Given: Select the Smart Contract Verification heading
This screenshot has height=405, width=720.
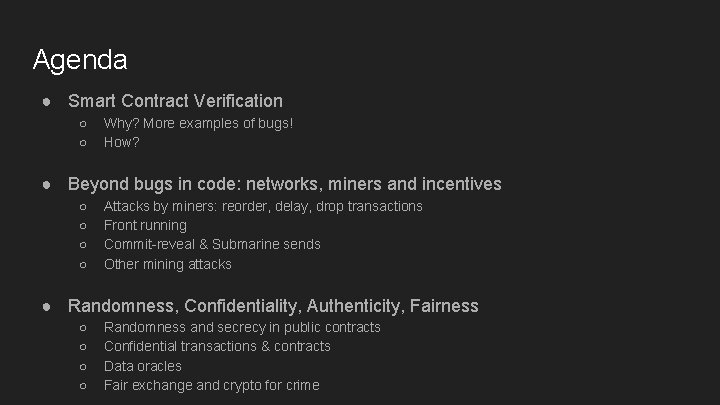Looking at the screenshot, I should pos(175,101).
